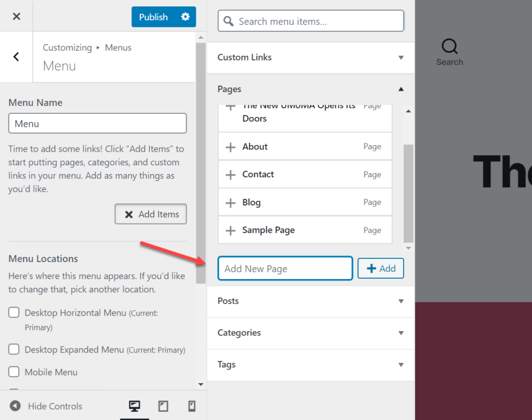Click the 'Menu Locations' heading text
The image size is (532, 420).
tap(43, 259)
